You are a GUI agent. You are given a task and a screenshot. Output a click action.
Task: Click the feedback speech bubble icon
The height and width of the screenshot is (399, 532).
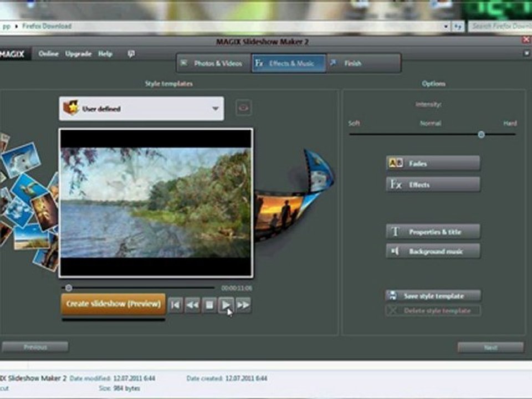(131, 54)
